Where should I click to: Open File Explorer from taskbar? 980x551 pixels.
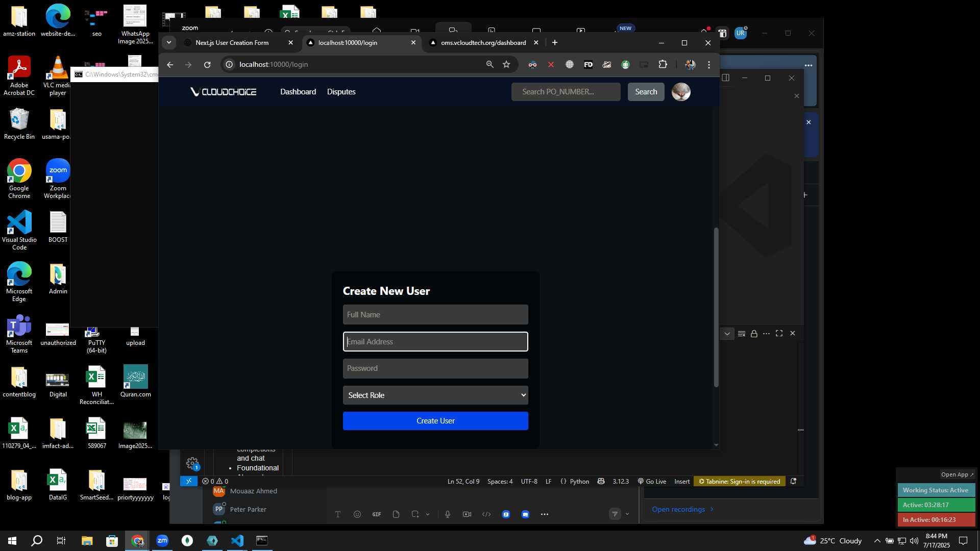click(x=87, y=541)
